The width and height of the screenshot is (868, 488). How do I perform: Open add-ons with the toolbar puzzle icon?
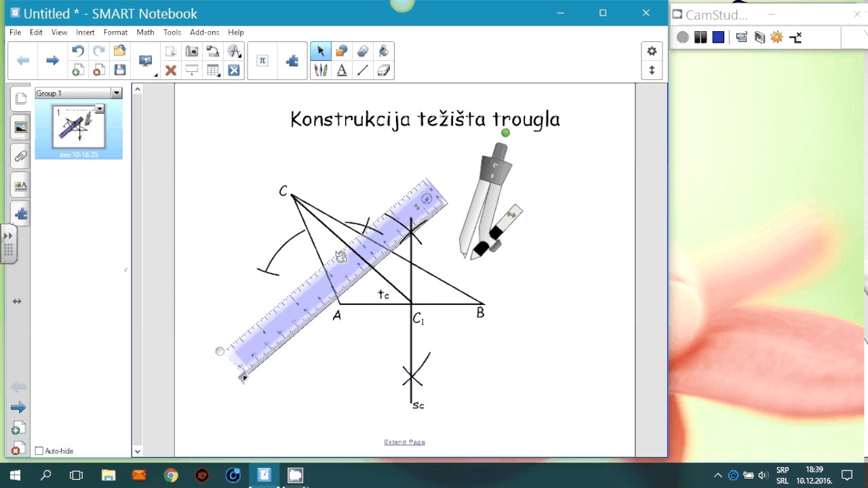(292, 60)
